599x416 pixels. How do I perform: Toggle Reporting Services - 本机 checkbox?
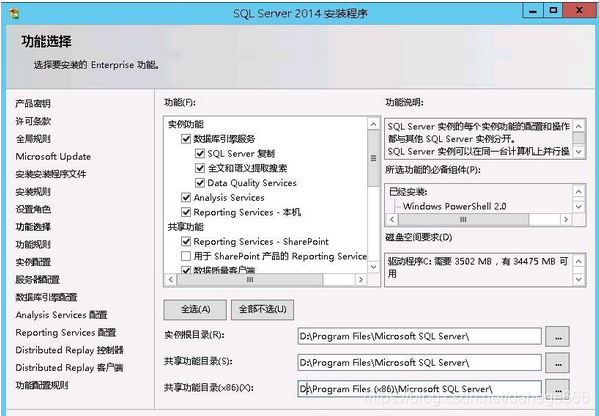(186, 212)
